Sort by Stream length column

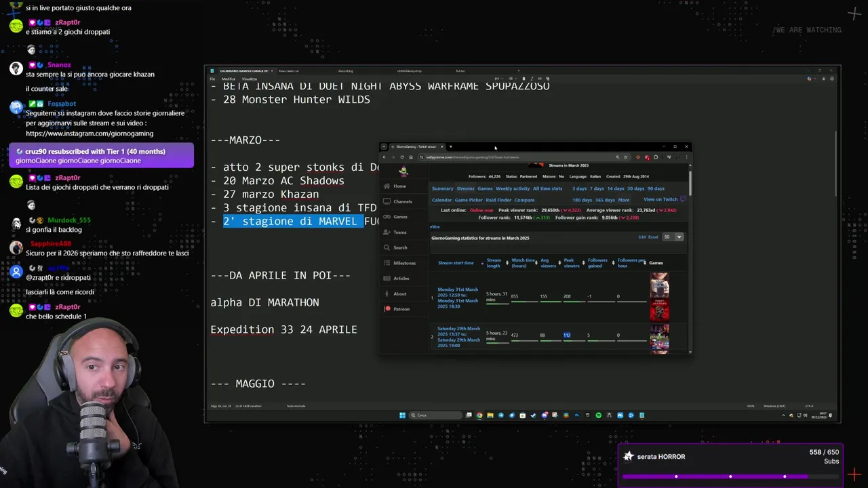494,263
